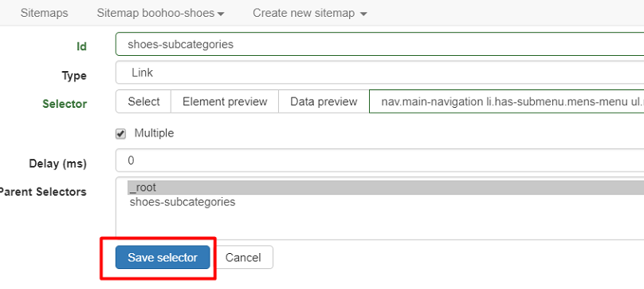This screenshot has width=644, height=289.
Task: Open the Type dropdown showing Link
Action: [x=379, y=73]
